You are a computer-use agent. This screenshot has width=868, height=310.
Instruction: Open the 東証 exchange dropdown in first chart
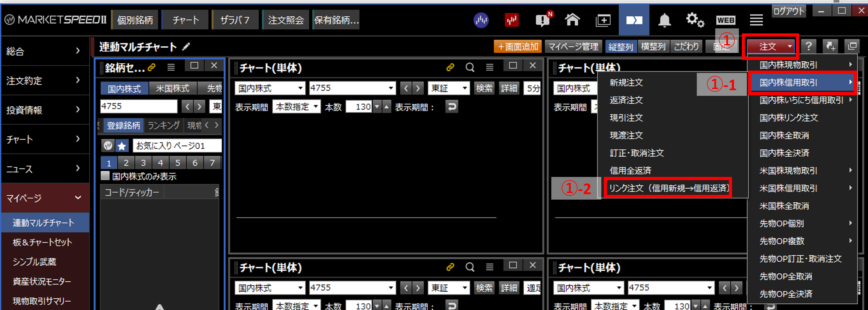[449, 88]
